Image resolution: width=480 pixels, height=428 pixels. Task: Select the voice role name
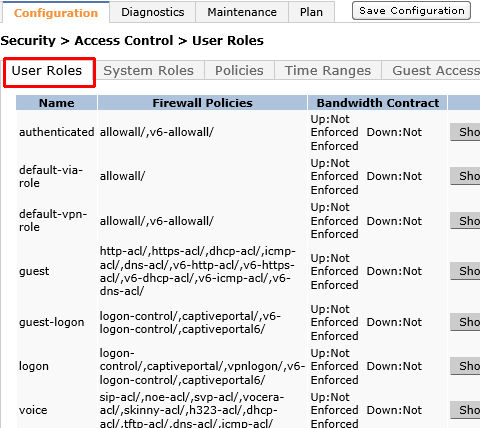pyautogui.click(x=33, y=410)
